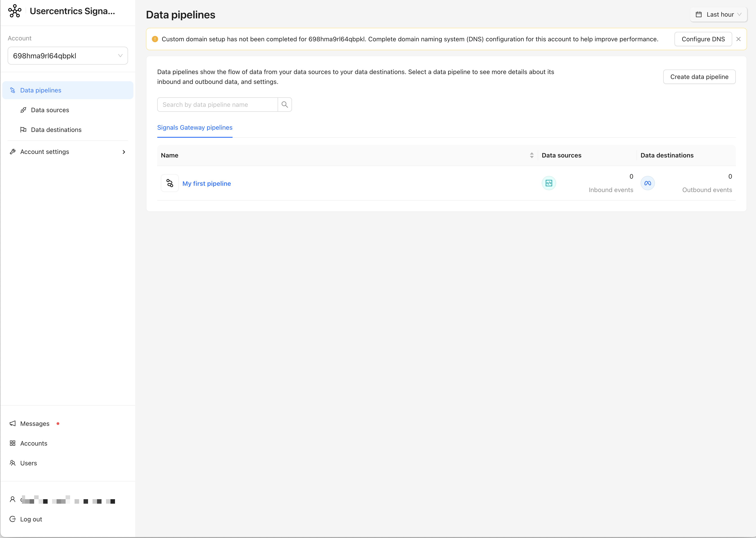Select the Signals Gateway pipelines tab

195,127
